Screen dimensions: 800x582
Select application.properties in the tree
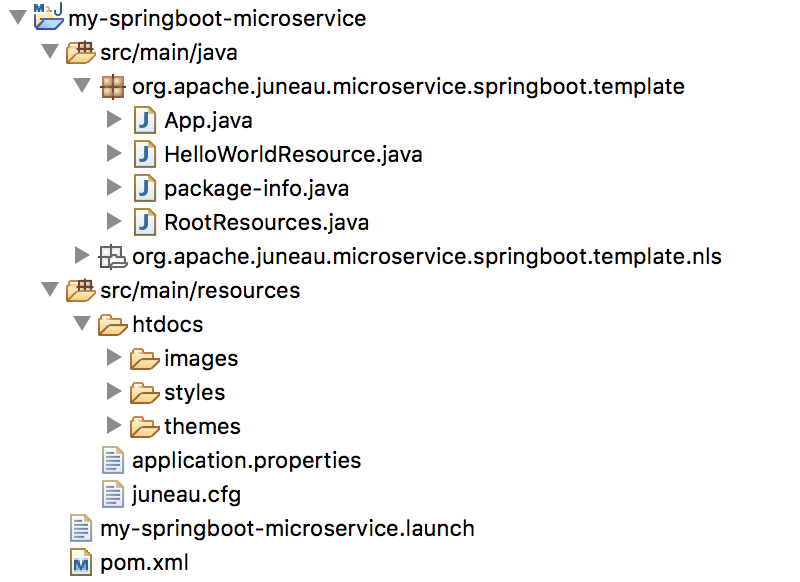247,460
